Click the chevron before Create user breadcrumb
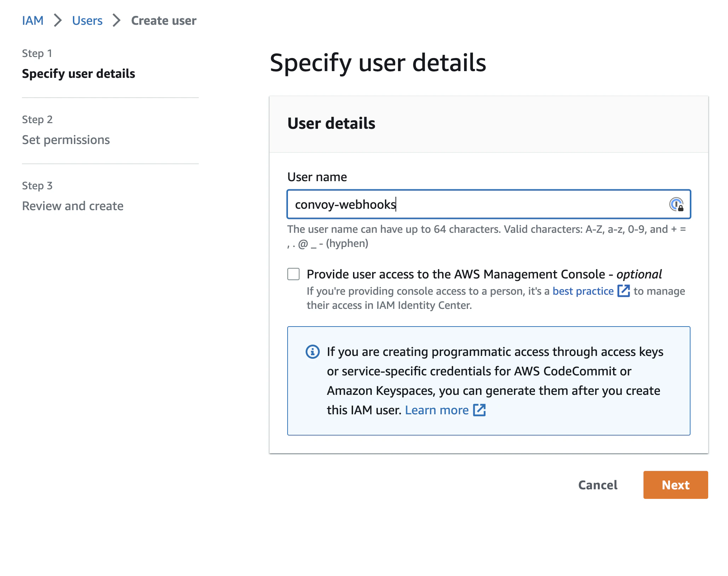728x576 pixels. pos(116,21)
